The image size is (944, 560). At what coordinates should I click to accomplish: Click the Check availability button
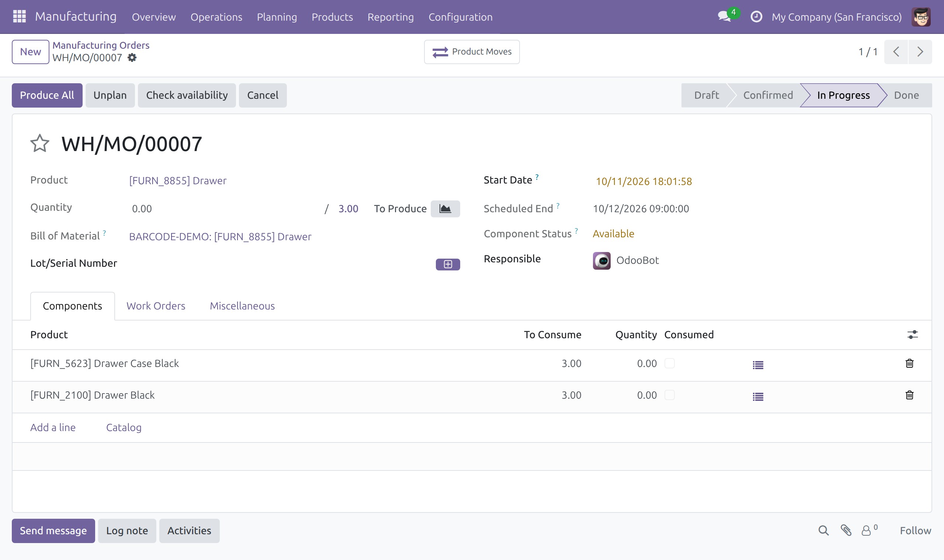coord(187,95)
